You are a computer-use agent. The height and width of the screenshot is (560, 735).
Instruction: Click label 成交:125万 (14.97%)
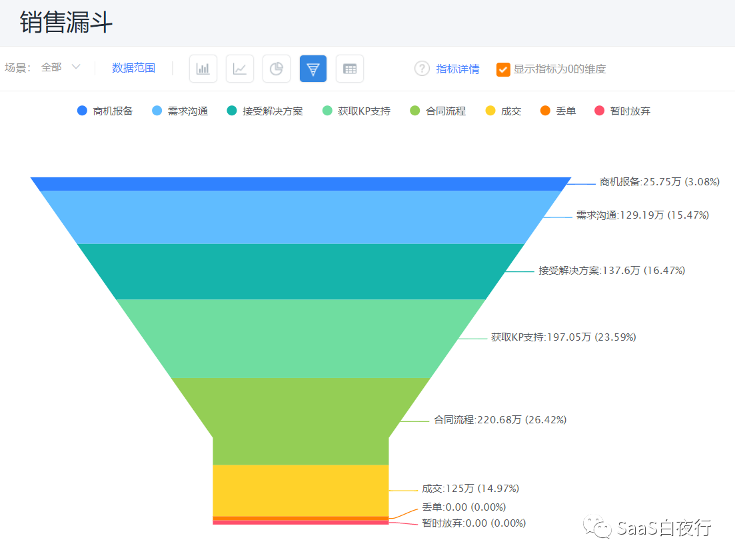pyautogui.click(x=470, y=489)
